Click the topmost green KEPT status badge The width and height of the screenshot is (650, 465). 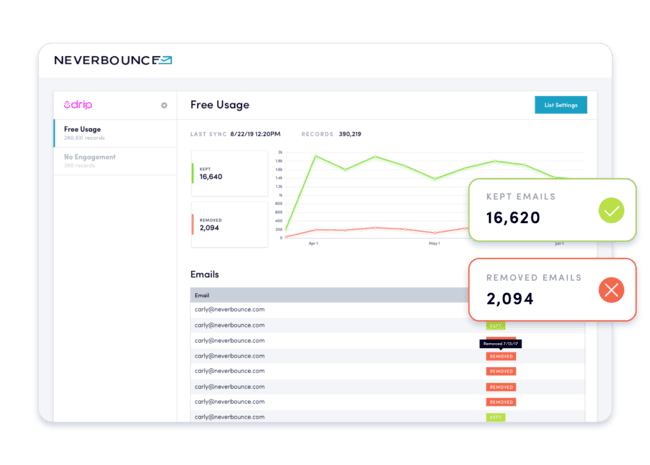tap(496, 326)
